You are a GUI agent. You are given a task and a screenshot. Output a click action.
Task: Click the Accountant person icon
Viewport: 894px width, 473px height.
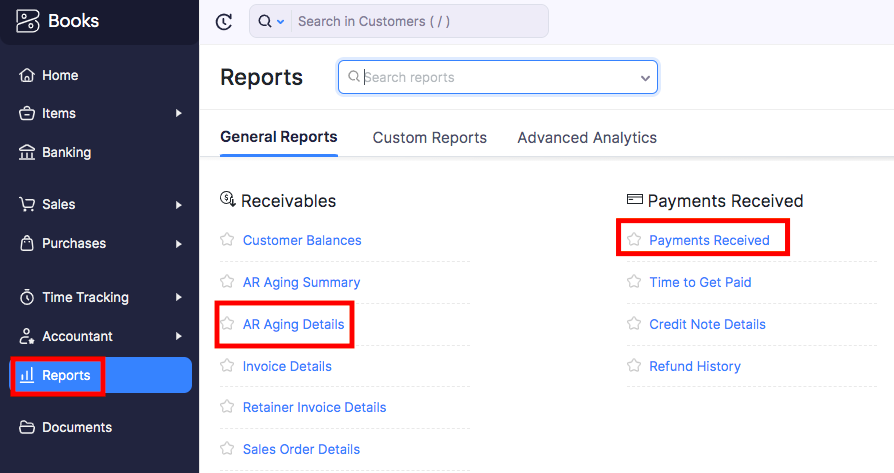pyautogui.click(x=27, y=336)
